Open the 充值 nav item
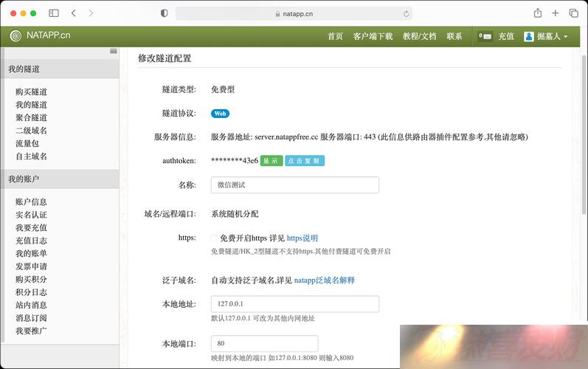The width and height of the screenshot is (588, 369). [x=506, y=36]
